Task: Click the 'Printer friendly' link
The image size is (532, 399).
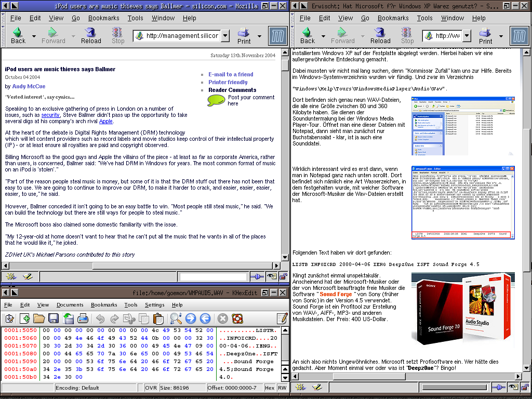Action: (228, 82)
